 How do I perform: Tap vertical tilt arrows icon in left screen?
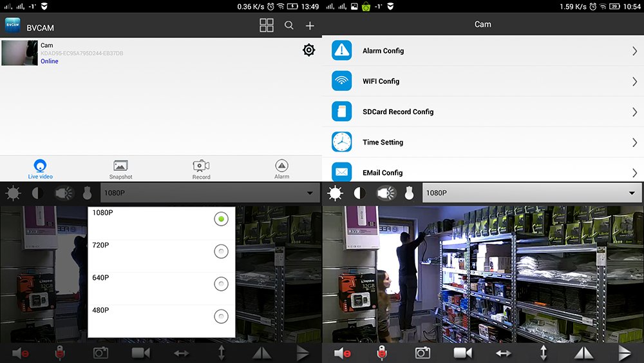click(222, 353)
